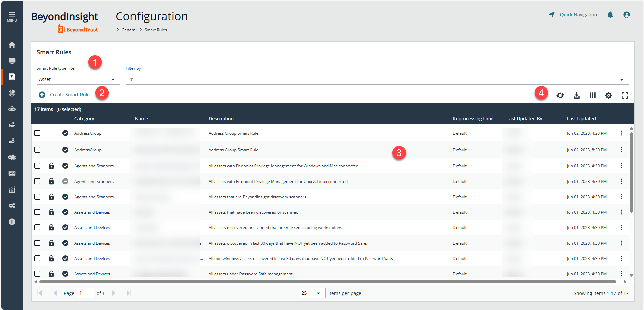
Task: Open row menu for non windows assets rule
Action: (621, 258)
